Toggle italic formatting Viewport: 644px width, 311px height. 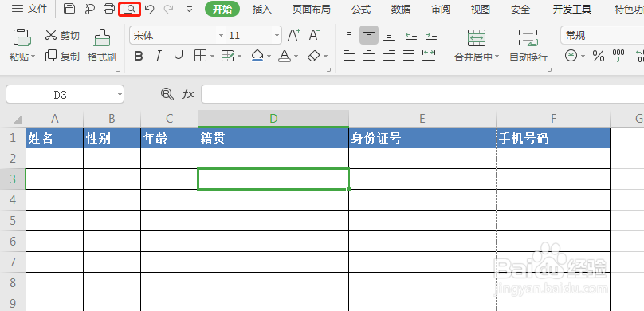[x=159, y=57]
